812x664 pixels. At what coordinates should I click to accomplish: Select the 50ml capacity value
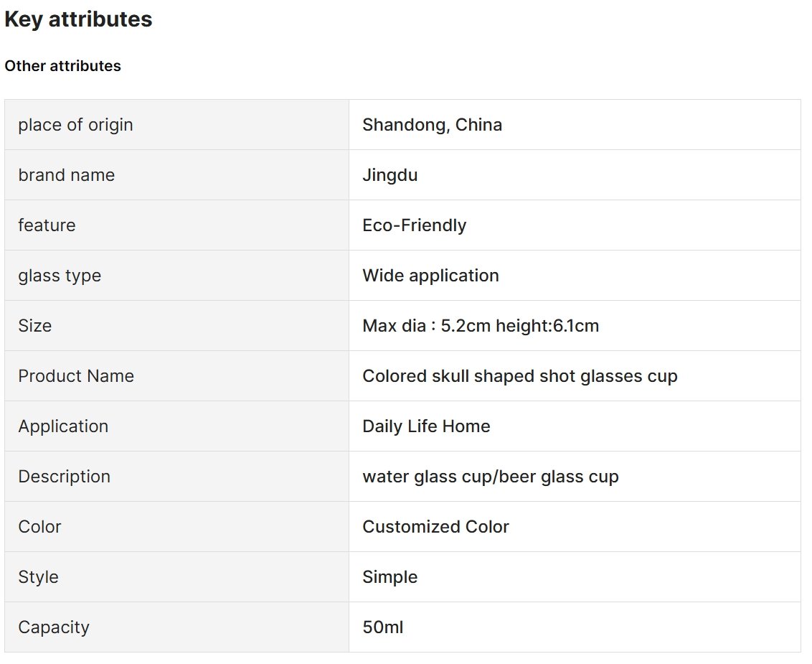point(383,627)
